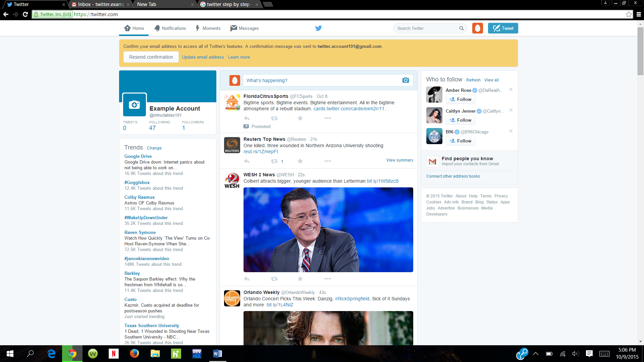Viewport: 644px width, 362px height.
Task: Follow Caitlyn Jenner
Action: (x=460, y=120)
